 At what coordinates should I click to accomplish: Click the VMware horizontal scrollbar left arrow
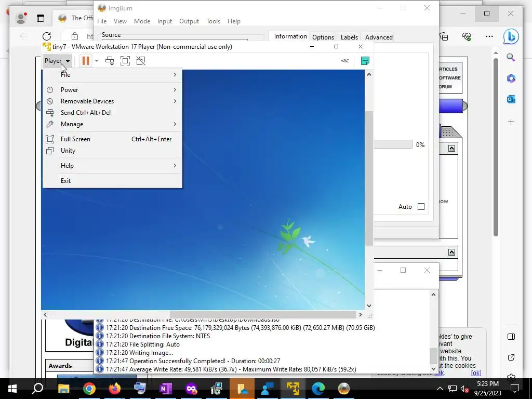point(46,314)
